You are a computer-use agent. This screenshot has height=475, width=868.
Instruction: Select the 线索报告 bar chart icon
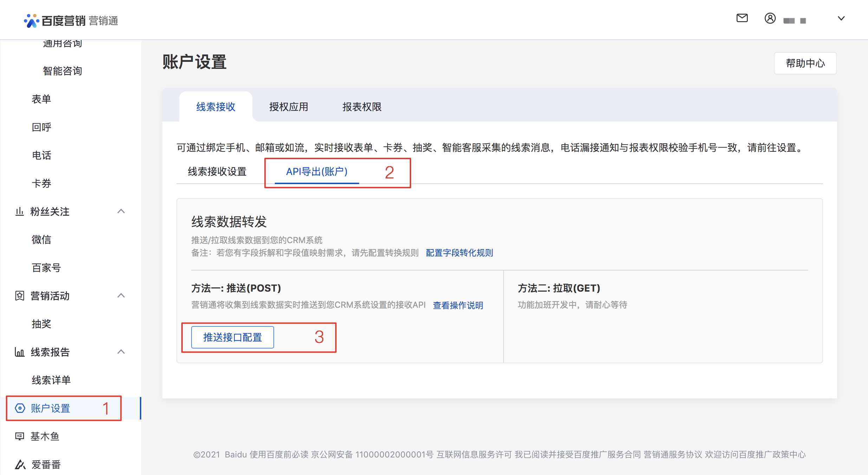coord(19,352)
